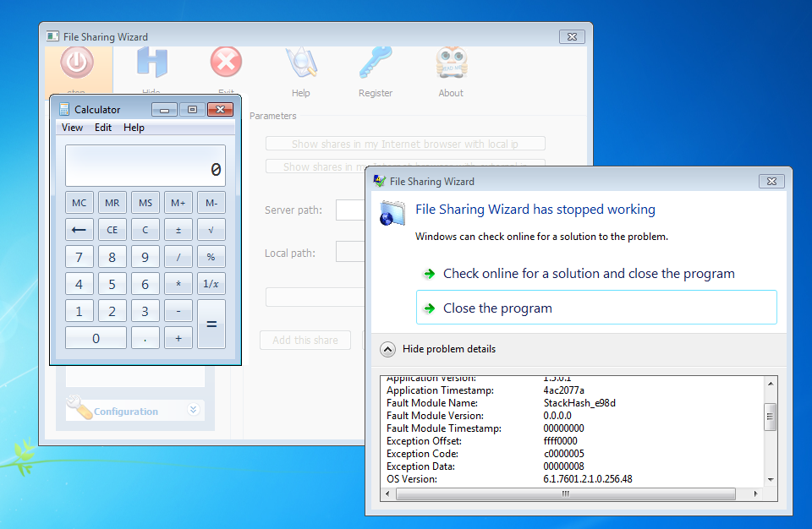Click the Server path input field
This screenshot has width=812, height=529.
[350, 210]
